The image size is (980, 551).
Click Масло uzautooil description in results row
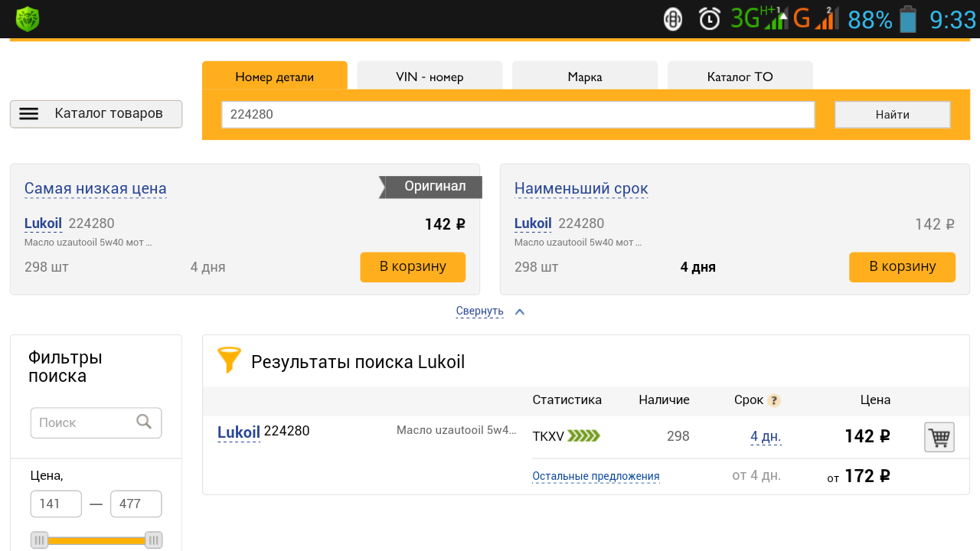click(x=456, y=430)
